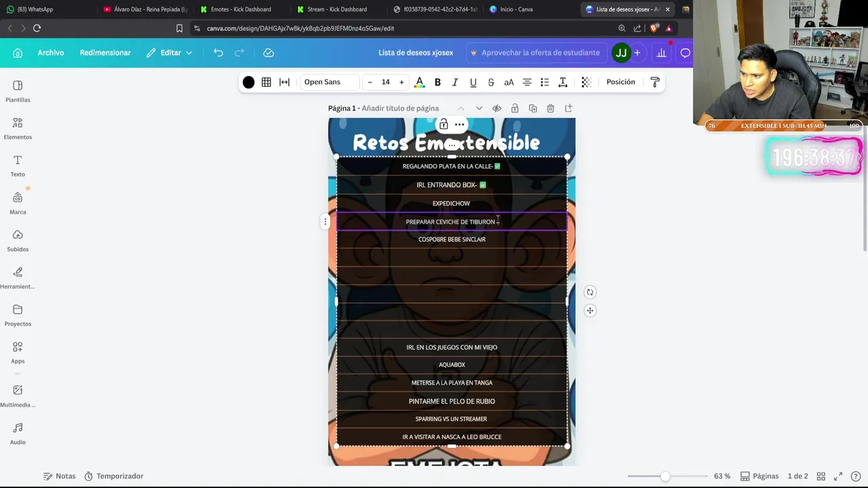
Task: Open text color picker
Action: pyautogui.click(x=419, y=82)
